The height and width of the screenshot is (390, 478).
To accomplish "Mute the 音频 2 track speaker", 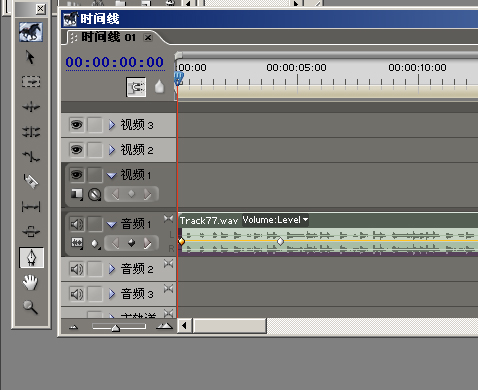I will pyautogui.click(x=76, y=269).
